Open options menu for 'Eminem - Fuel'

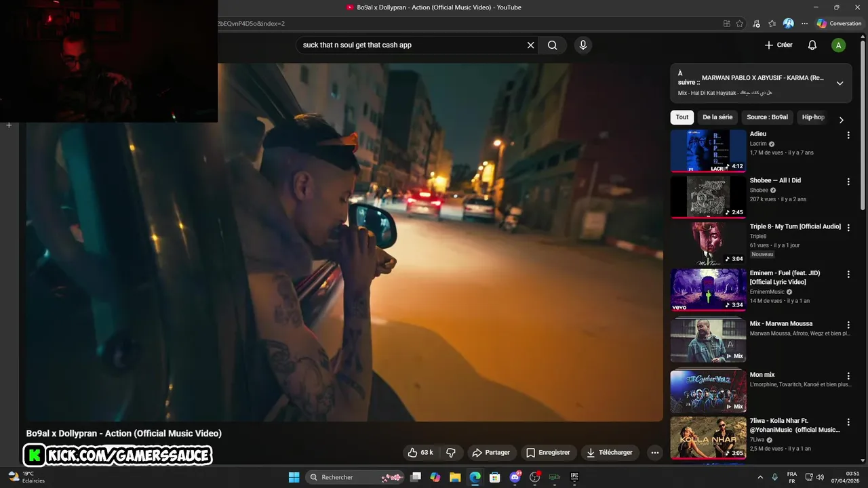tap(848, 274)
